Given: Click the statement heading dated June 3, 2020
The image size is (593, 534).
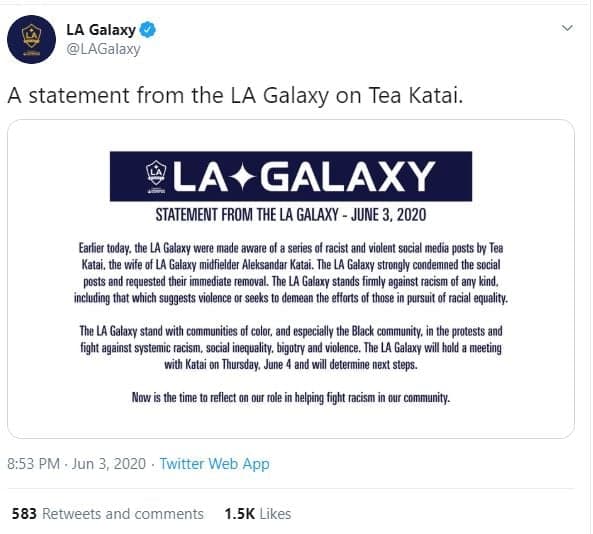Looking at the screenshot, I should 291,215.
